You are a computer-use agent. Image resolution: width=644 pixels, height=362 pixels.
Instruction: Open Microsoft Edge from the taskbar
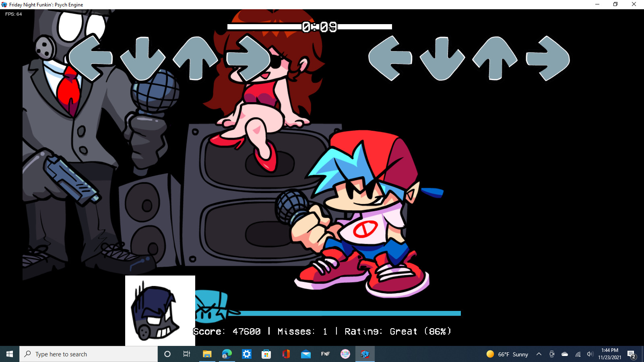coord(227,354)
